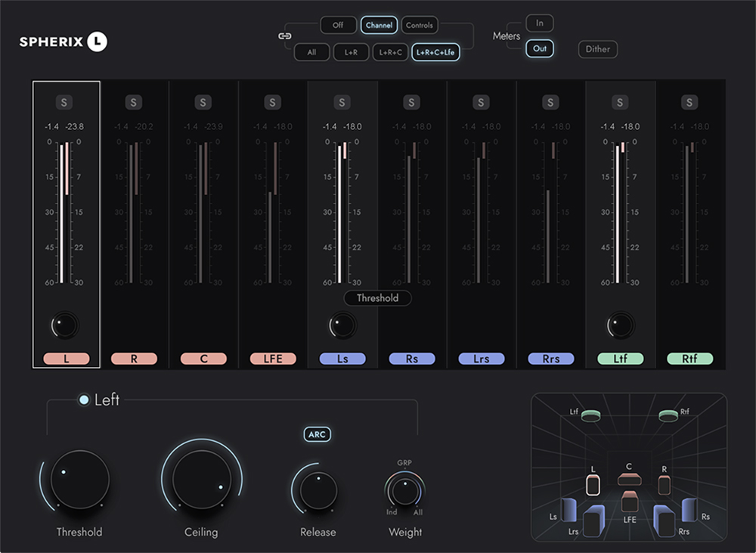Click the L speaker in room view
756x553 pixels.
pyautogui.click(x=593, y=485)
